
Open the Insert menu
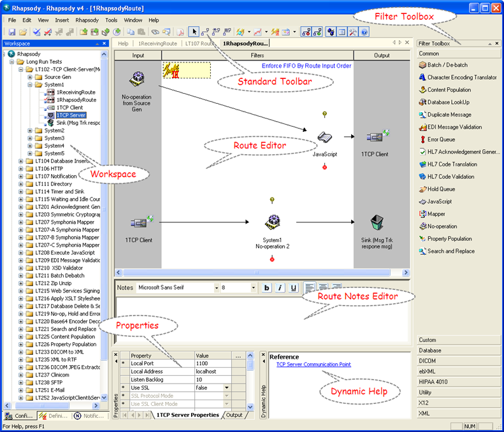(62, 20)
